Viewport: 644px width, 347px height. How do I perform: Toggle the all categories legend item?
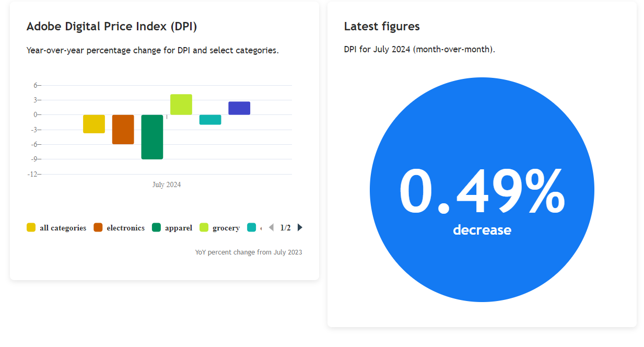click(x=56, y=228)
